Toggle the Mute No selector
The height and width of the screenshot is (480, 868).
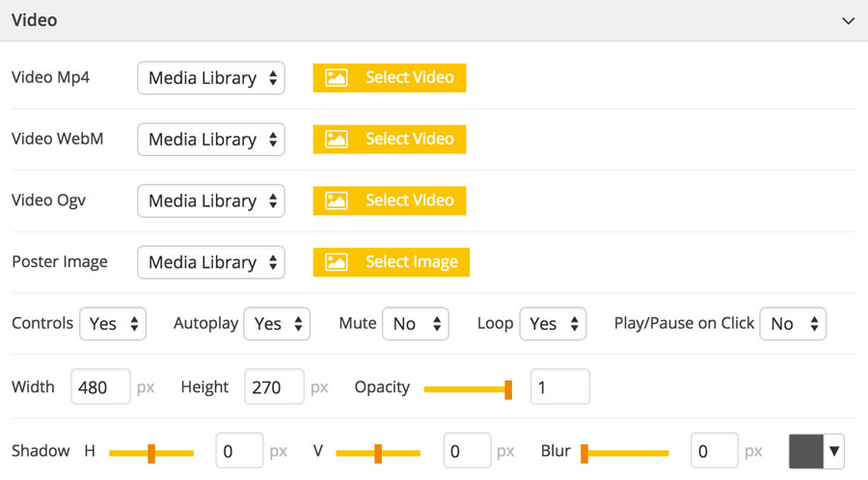[416, 324]
